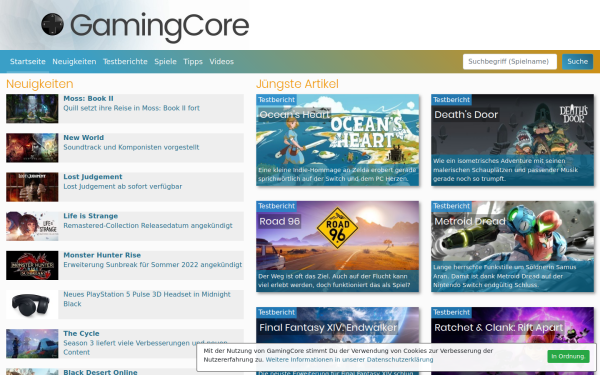Image resolution: width=600 pixels, height=375 pixels.
Task: Click the Jüngste Artikel section heading
Action: 297,84
